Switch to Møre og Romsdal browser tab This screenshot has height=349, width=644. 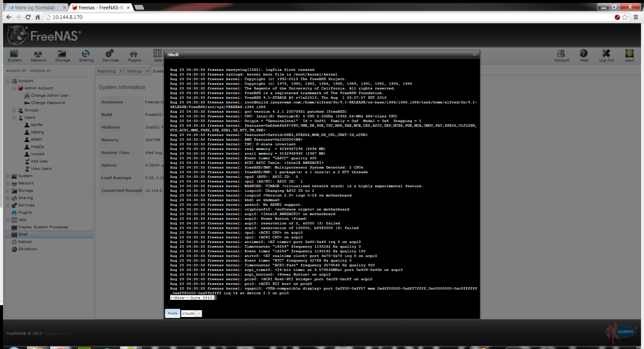35,7
